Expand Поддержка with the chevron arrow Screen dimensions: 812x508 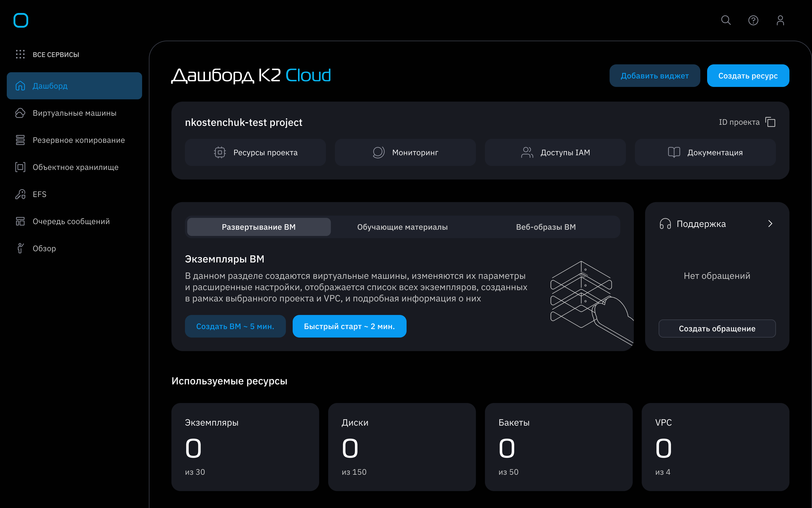[x=770, y=224]
